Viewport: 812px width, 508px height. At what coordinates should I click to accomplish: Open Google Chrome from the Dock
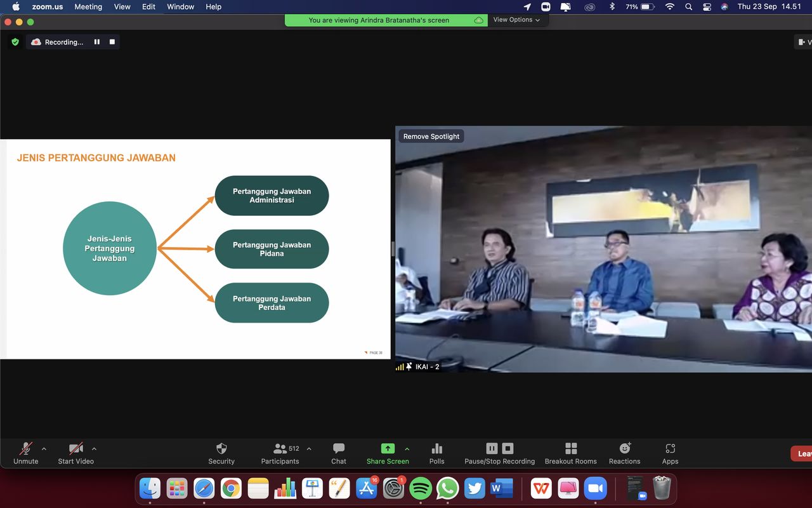(x=232, y=488)
